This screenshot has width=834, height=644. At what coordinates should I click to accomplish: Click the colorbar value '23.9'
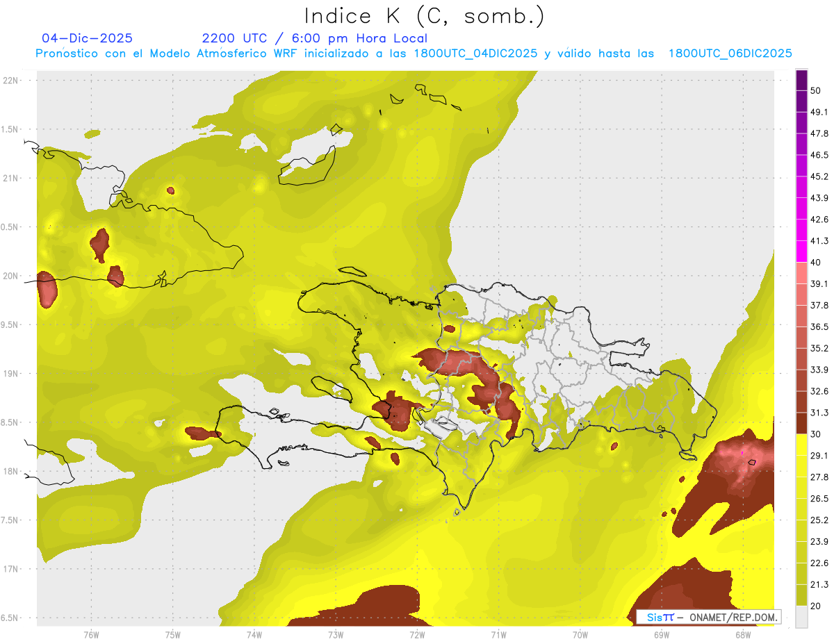[819, 542]
